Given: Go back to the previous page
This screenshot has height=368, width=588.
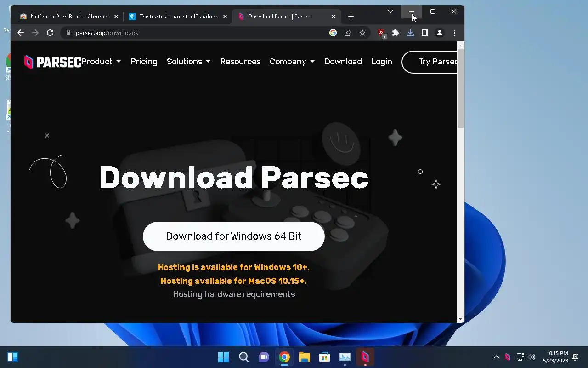Looking at the screenshot, I should pyautogui.click(x=21, y=33).
